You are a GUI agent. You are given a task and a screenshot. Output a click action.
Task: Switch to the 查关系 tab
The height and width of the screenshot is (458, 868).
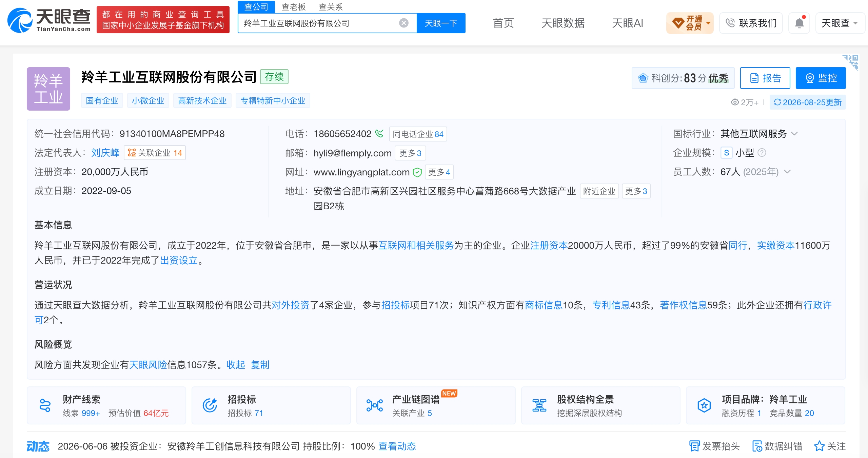331,7
